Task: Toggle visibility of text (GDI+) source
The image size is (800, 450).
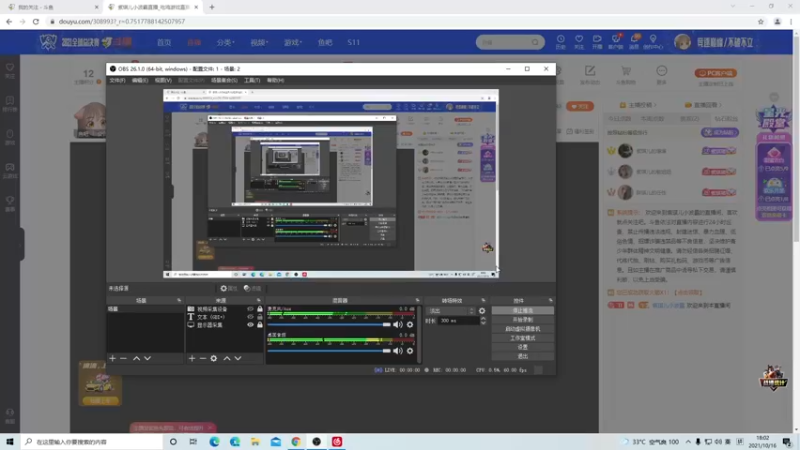Action: [250, 317]
